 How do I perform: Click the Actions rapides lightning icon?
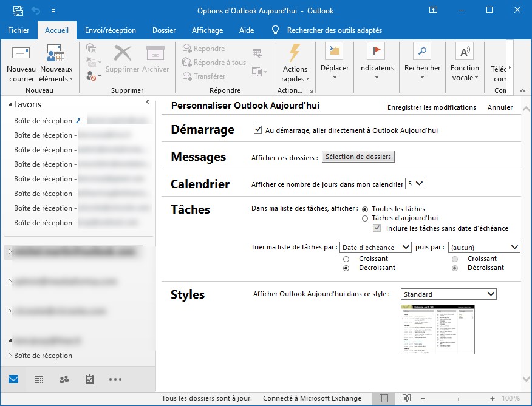(x=295, y=53)
